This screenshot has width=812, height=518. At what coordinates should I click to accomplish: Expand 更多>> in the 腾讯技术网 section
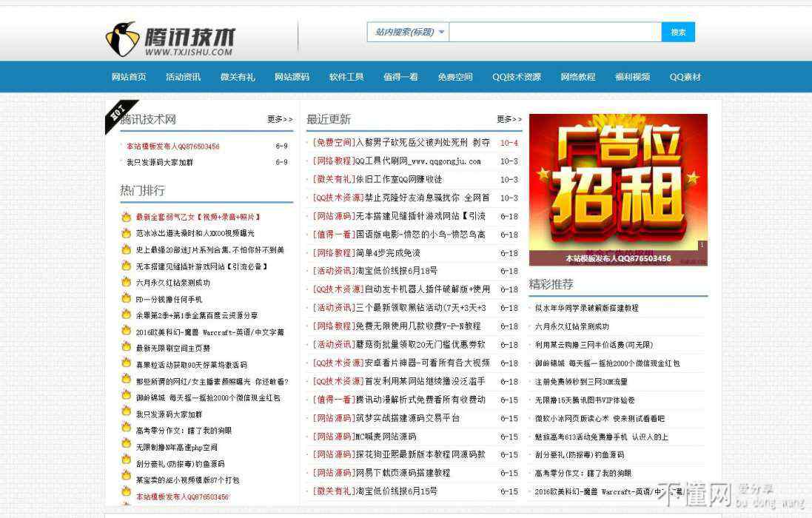(280, 119)
